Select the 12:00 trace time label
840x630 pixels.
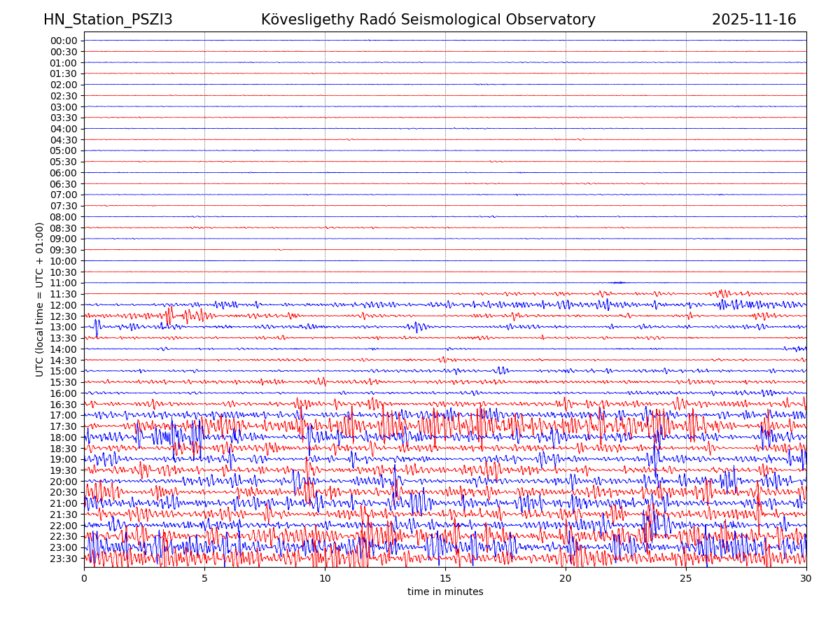64,305
